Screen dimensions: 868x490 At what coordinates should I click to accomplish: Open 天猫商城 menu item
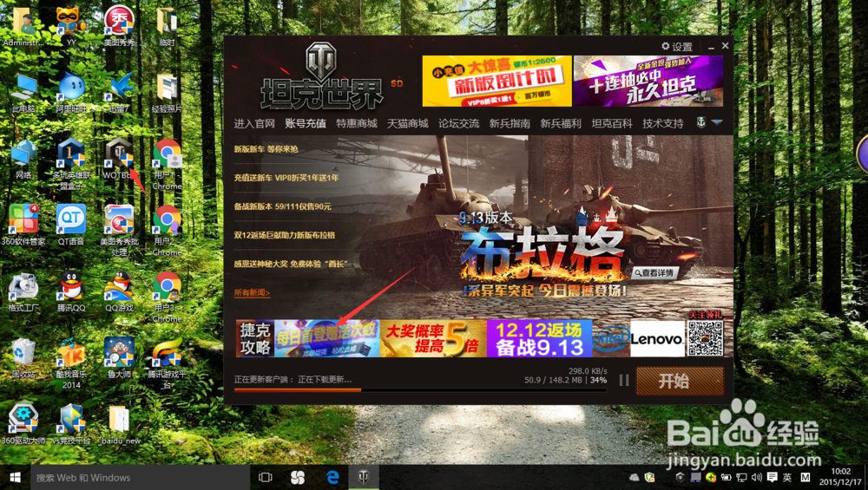(407, 123)
